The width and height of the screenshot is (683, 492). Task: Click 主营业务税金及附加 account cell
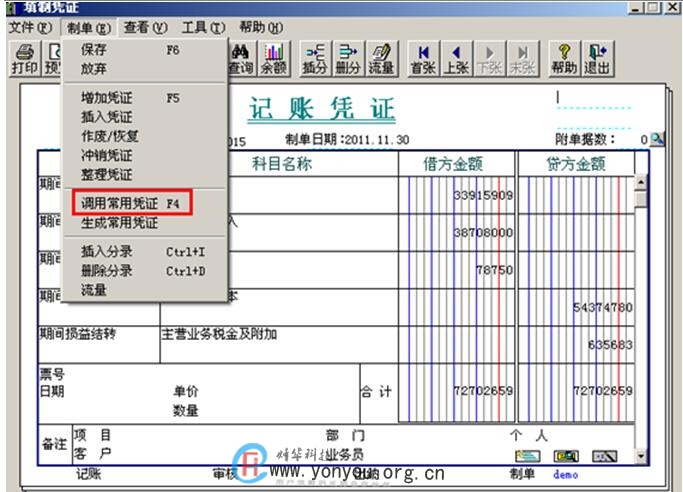279,345
